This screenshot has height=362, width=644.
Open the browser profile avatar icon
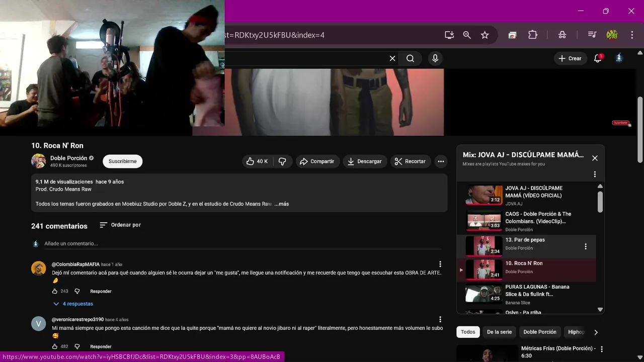(x=612, y=35)
